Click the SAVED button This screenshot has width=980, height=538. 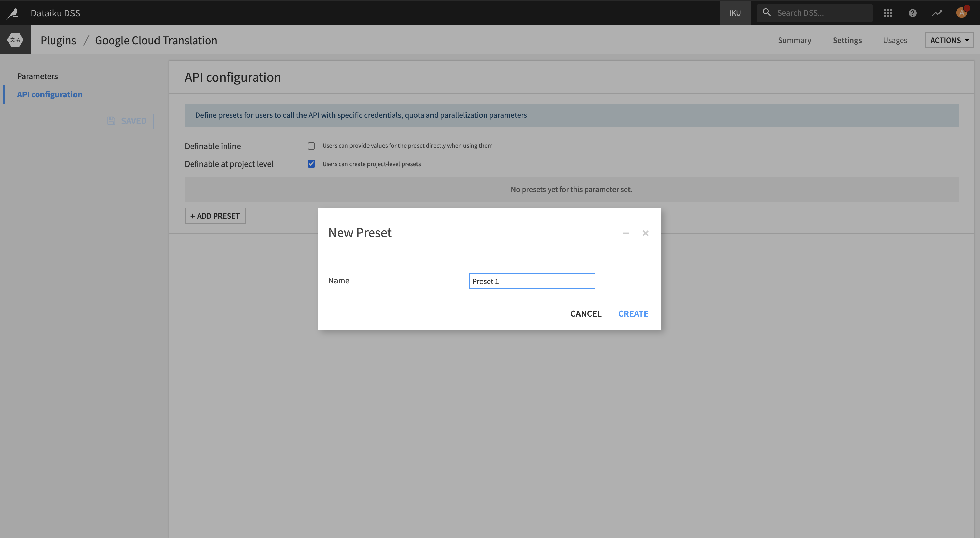click(x=127, y=121)
